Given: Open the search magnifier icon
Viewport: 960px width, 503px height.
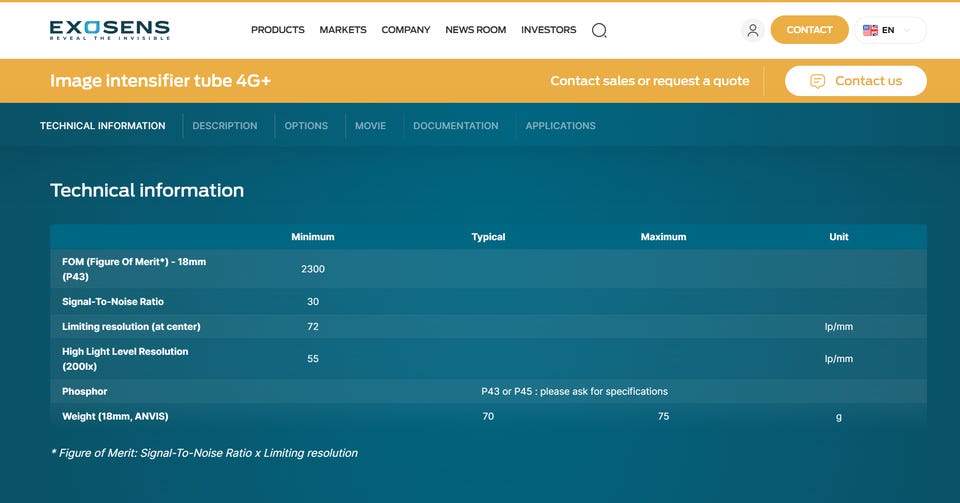Looking at the screenshot, I should pos(599,30).
